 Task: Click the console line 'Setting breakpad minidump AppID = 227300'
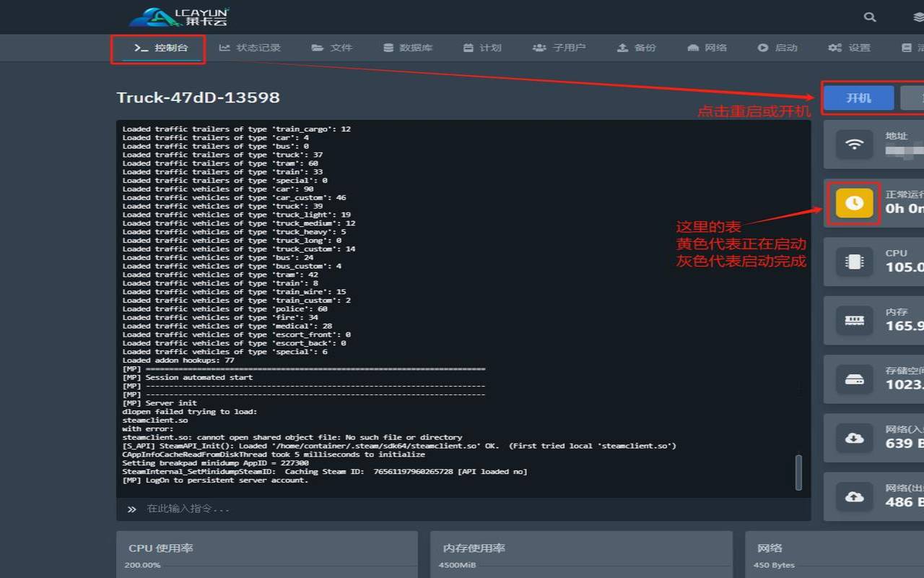tap(215, 463)
